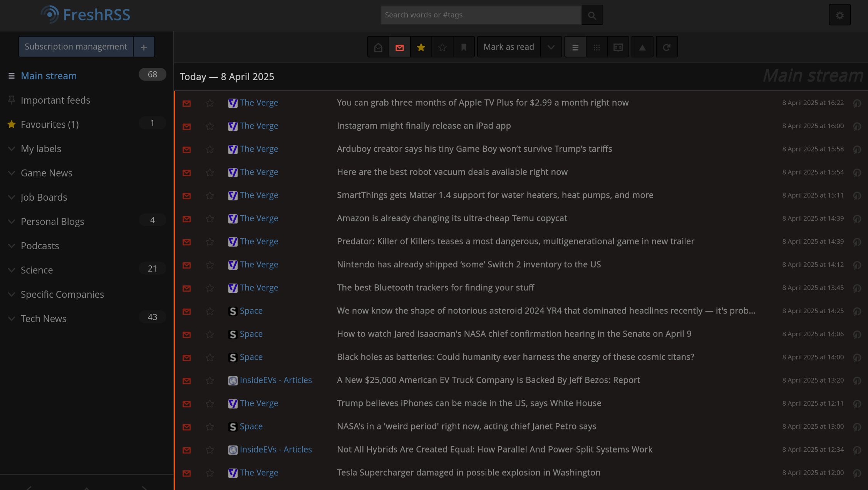Toggle unread articles filter
Viewport: 868px width, 490px height.
[399, 47]
